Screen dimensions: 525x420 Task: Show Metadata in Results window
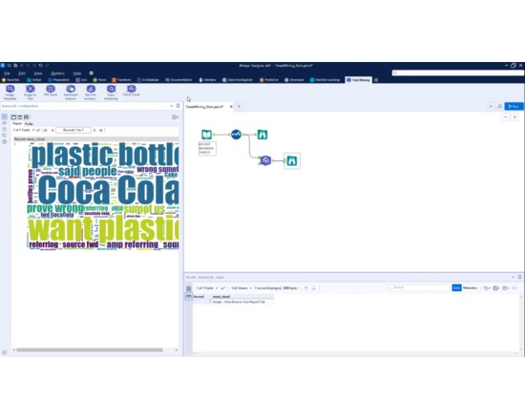470,288
